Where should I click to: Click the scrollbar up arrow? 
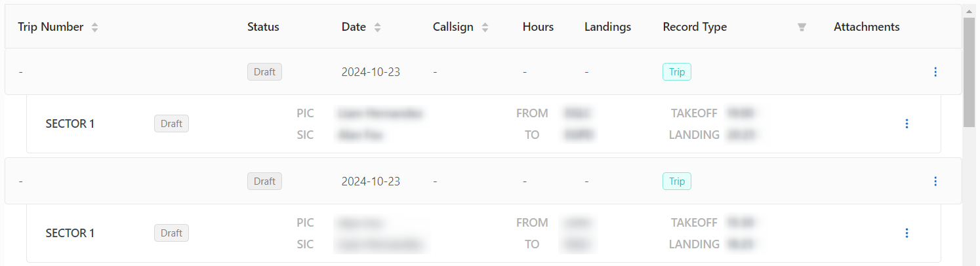click(x=969, y=12)
